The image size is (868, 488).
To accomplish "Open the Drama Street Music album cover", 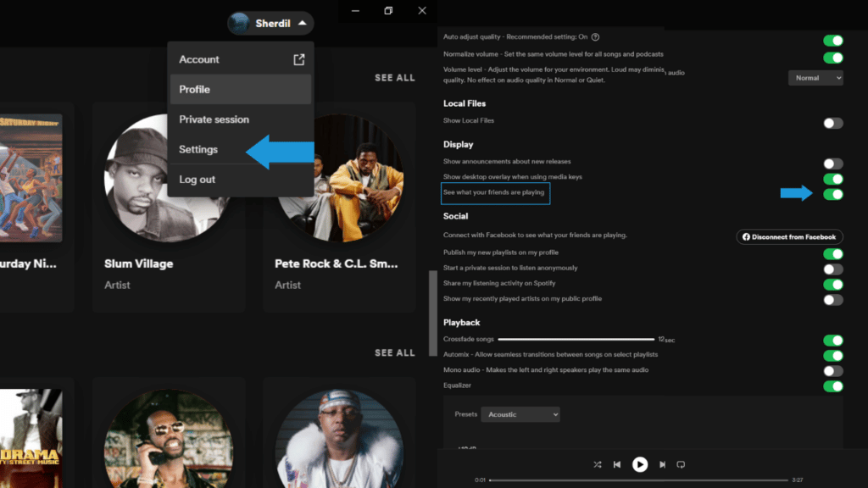I will [x=31, y=439].
